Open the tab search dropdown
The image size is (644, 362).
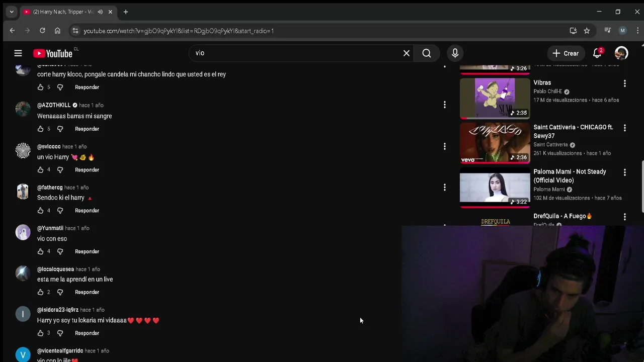click(x=12, y=12)
